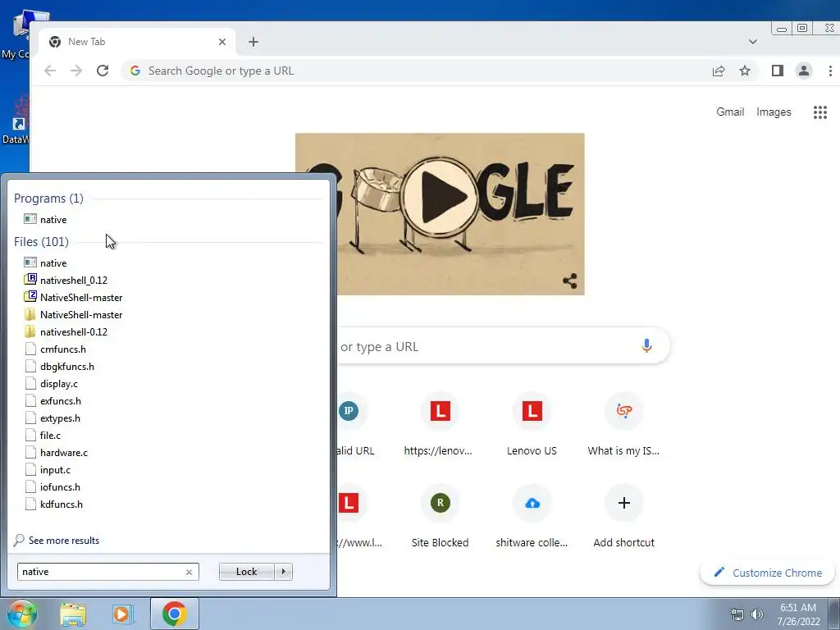Click Chrome back button
The height and width of the screenshot is (630, 840).
50,71
